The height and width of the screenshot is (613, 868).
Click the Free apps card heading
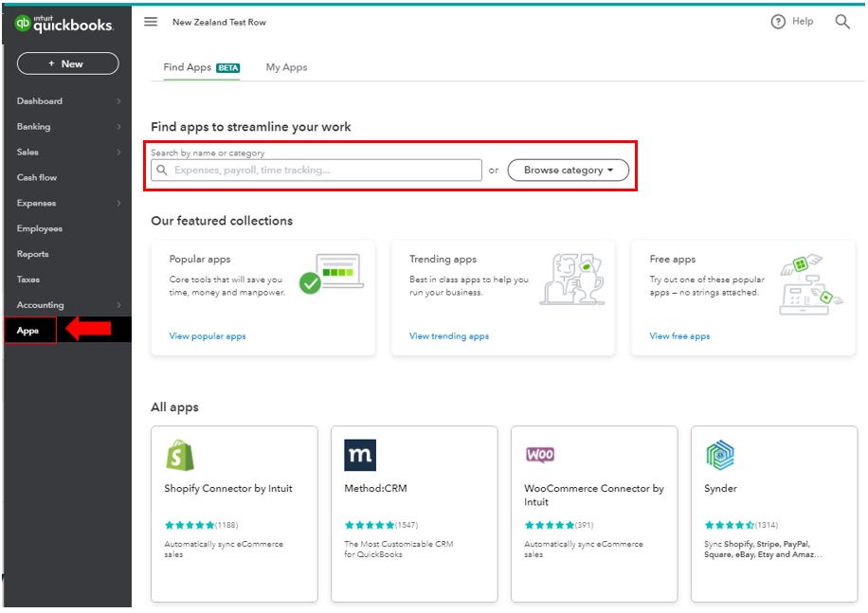673,259
